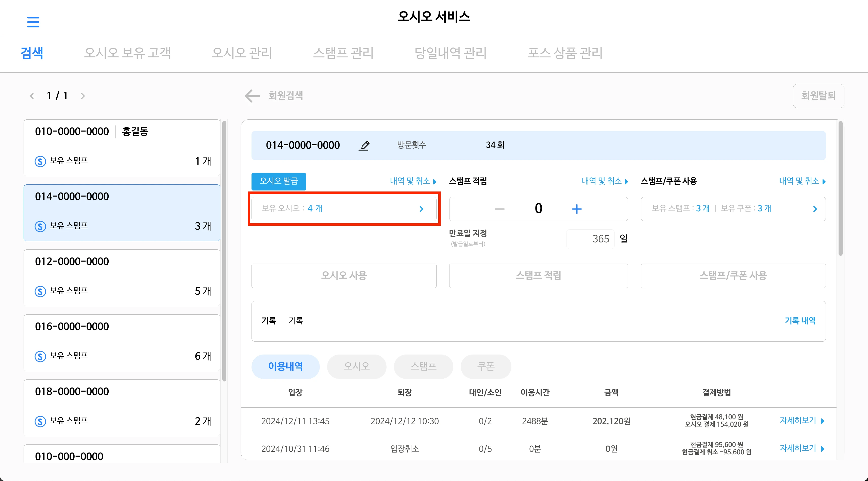
Task: Click the stamp count value field
Action: pos(539,209)
